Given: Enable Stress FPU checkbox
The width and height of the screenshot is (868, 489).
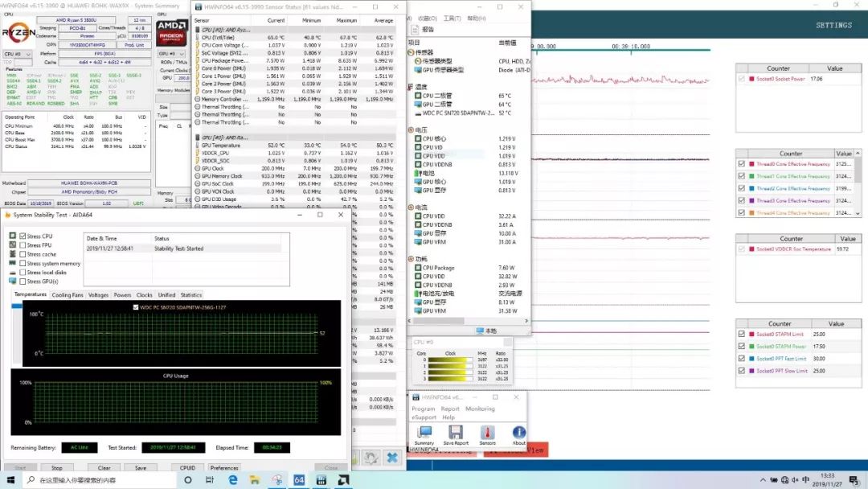Looking at the screenshot, I should click(x=23, y=244).
